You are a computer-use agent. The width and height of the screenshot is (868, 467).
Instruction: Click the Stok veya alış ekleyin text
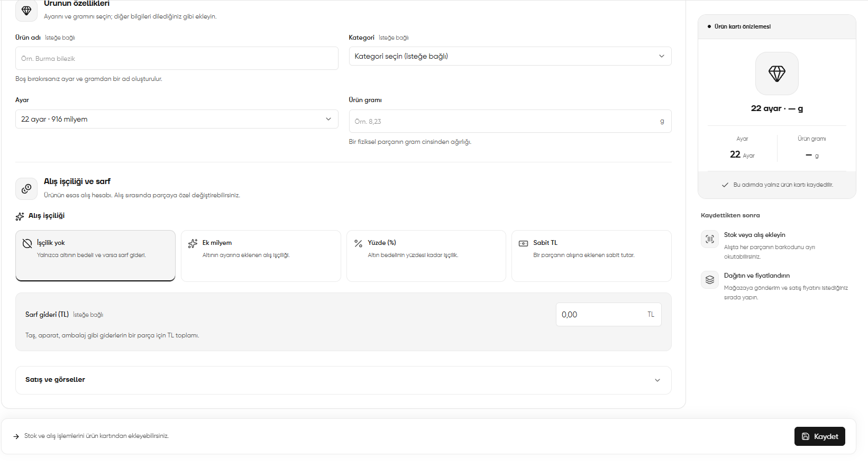pos(754,235)
